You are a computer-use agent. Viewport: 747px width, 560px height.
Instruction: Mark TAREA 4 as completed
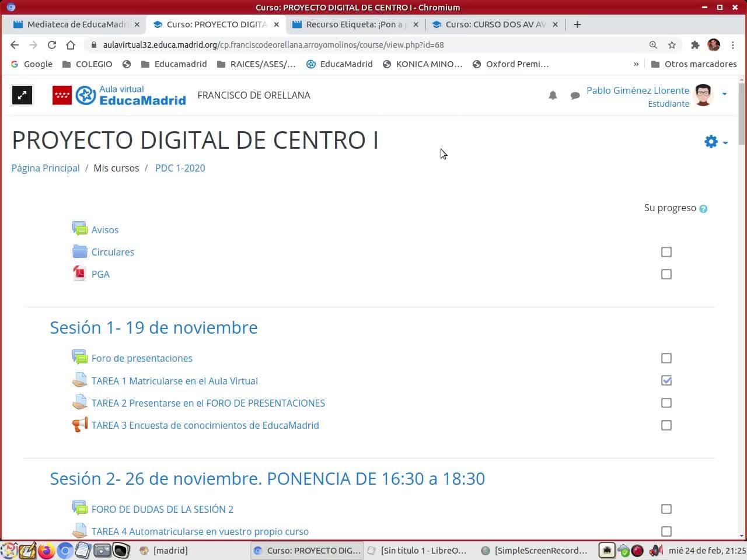pyautogui.click(x=666, y=531)
